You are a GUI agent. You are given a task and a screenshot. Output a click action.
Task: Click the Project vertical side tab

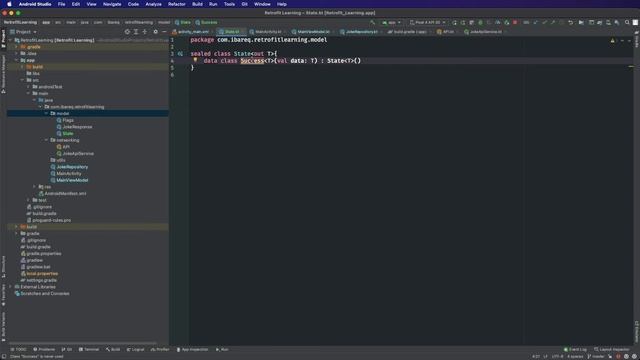point(3,39)
